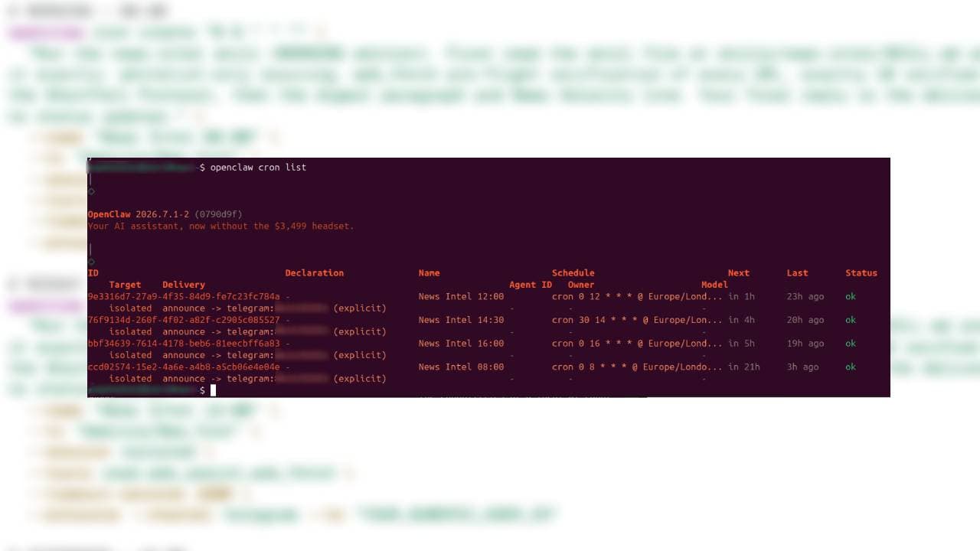Click 'announce -> telegram:' under the bbf34639 job

click(218, 355)
